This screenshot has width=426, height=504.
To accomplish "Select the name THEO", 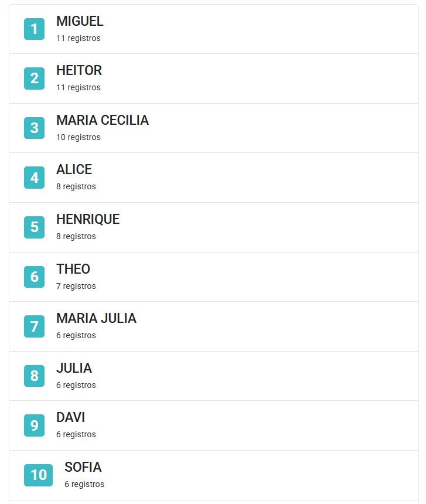I will click(73, 269).
